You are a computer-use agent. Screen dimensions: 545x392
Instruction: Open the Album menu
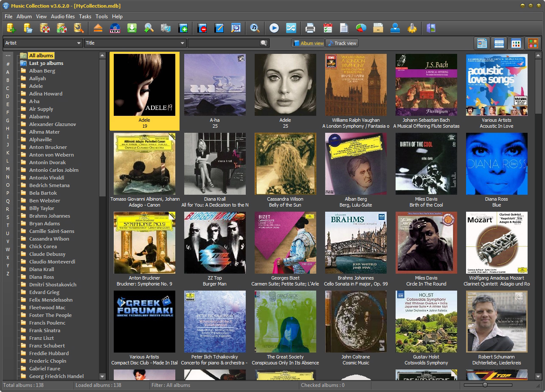24,17
